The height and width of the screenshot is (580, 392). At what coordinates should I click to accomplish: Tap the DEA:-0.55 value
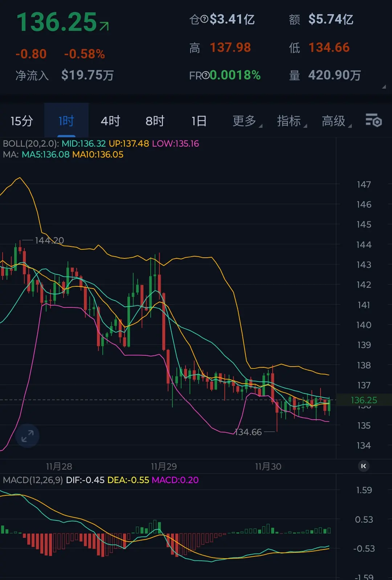pyautogui.click(x=128, y=480)
